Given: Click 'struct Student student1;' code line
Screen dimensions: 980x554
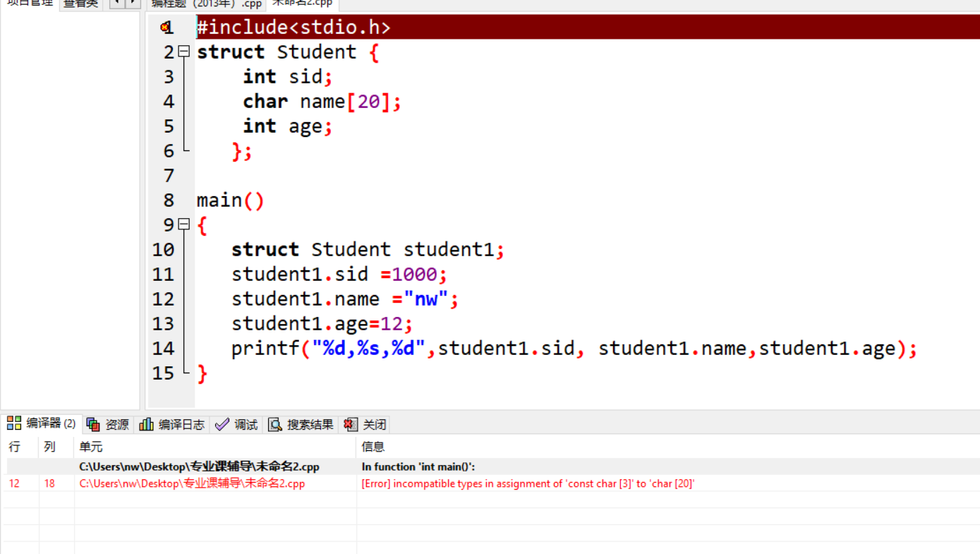Looking at the screenshot, I should pos(368,250).
